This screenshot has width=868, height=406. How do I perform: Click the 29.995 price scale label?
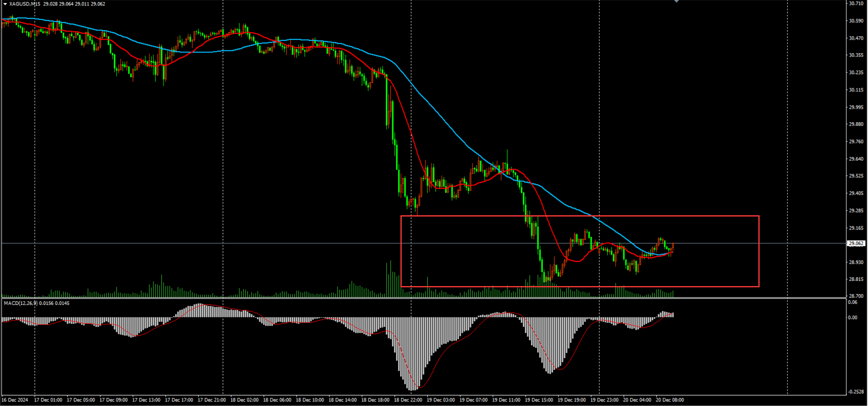tap(856, 107)
